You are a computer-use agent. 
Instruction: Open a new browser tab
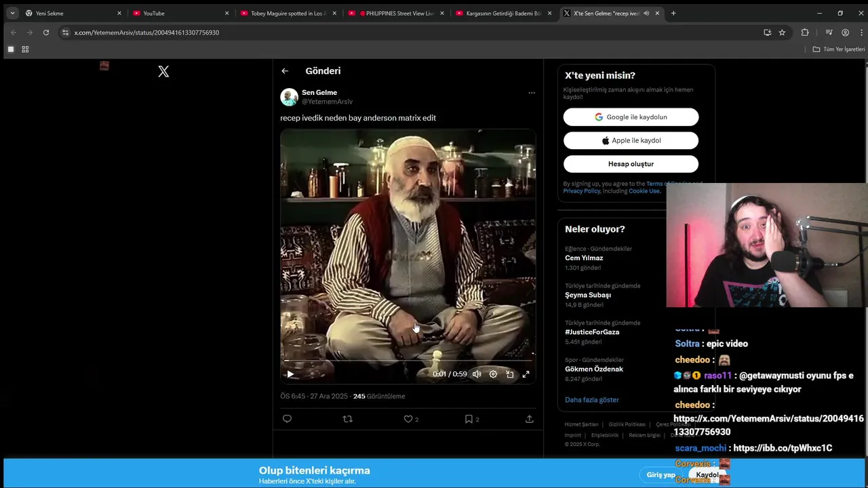point(673,13)
